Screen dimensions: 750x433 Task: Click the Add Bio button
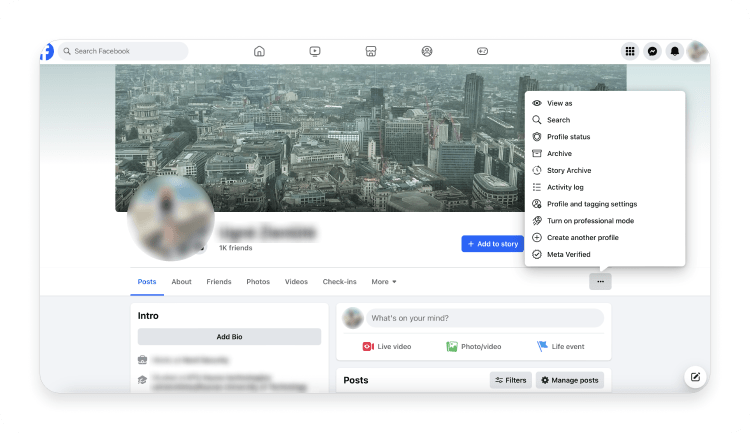(229, 337)
